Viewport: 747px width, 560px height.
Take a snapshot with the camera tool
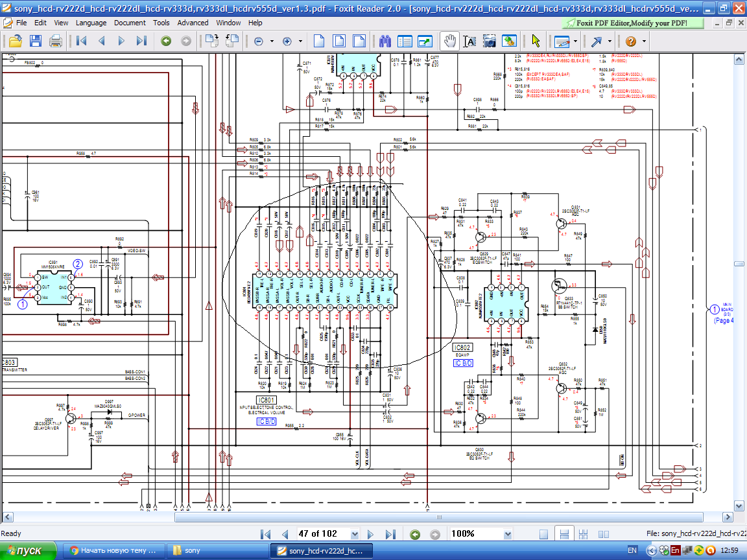(490, 41)
